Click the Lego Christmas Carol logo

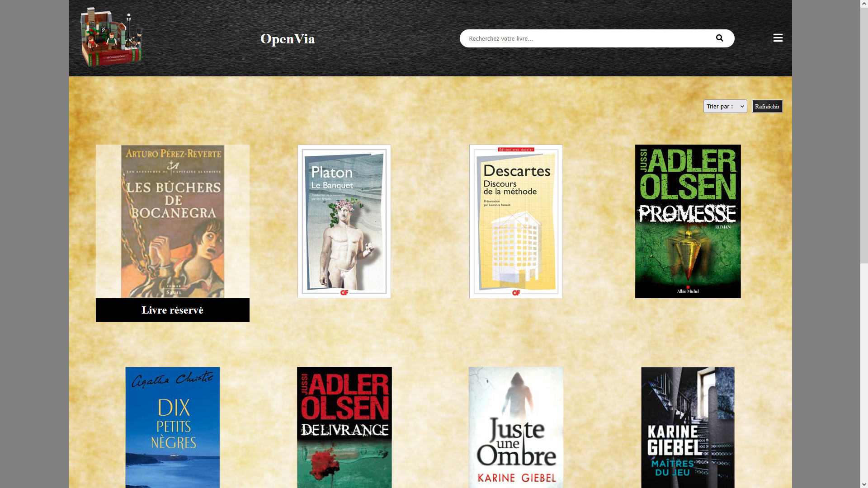111,37
